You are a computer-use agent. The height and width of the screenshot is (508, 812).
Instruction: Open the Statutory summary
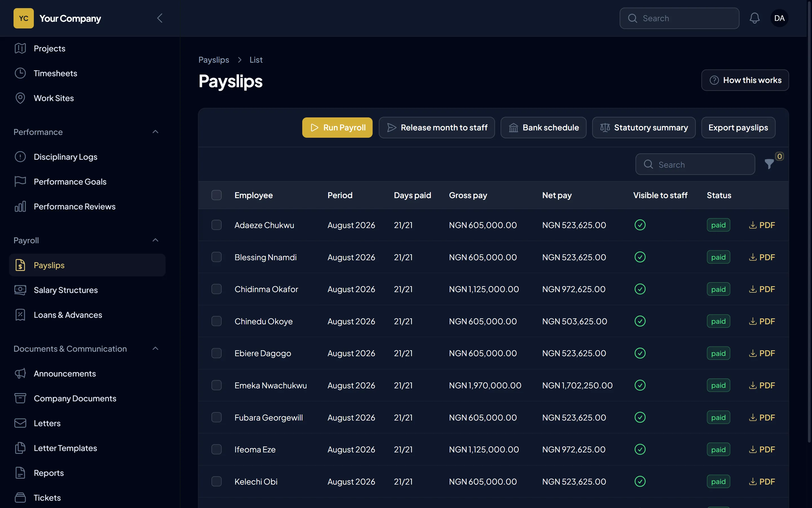[x=644, y=128]
